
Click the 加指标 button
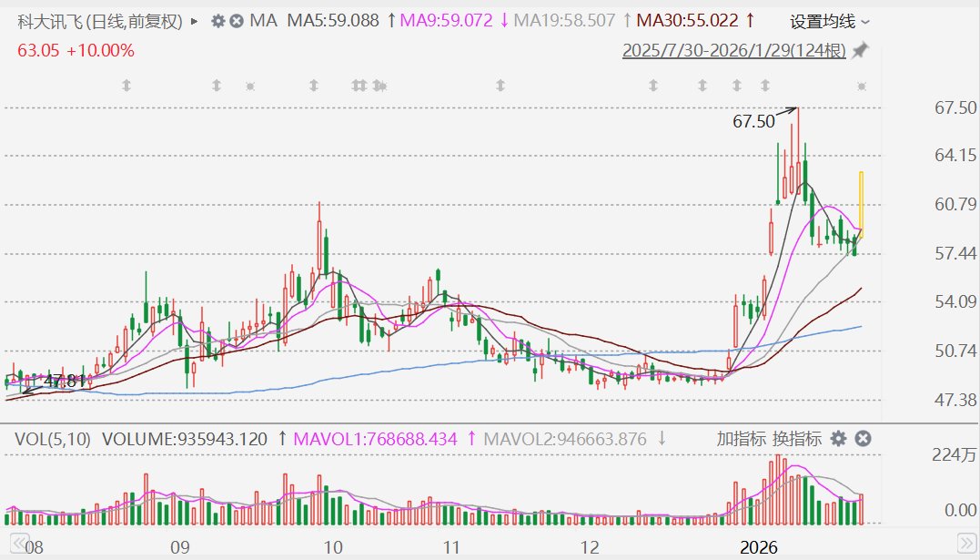pos(741,439)
